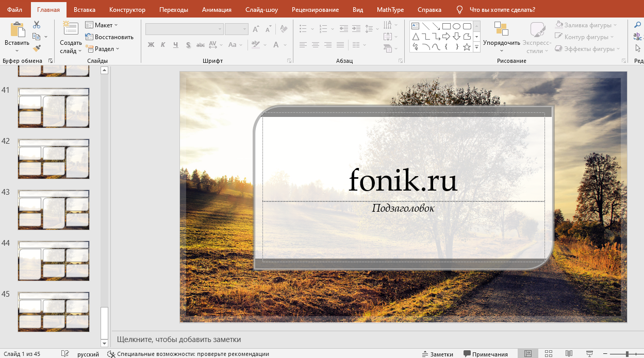The image size is (644, 358).
Task: Switch to the Animation (Анимация) tab
Action: [x=217, y=10]
